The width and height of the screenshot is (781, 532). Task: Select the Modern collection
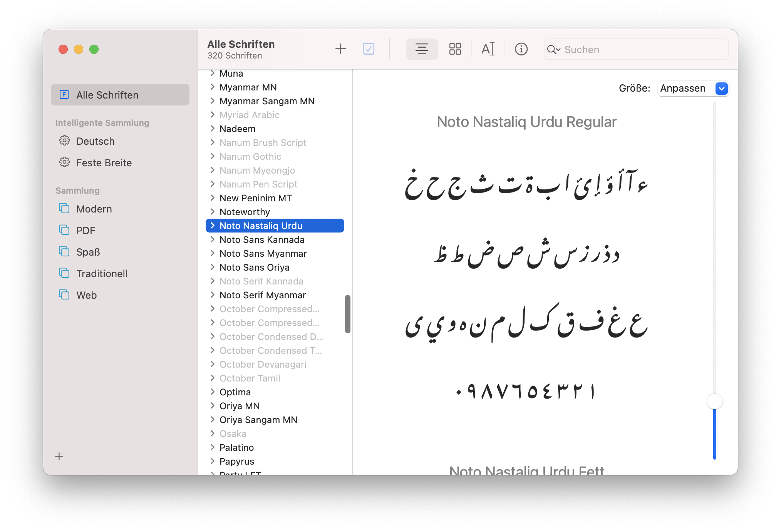(94, 209)
